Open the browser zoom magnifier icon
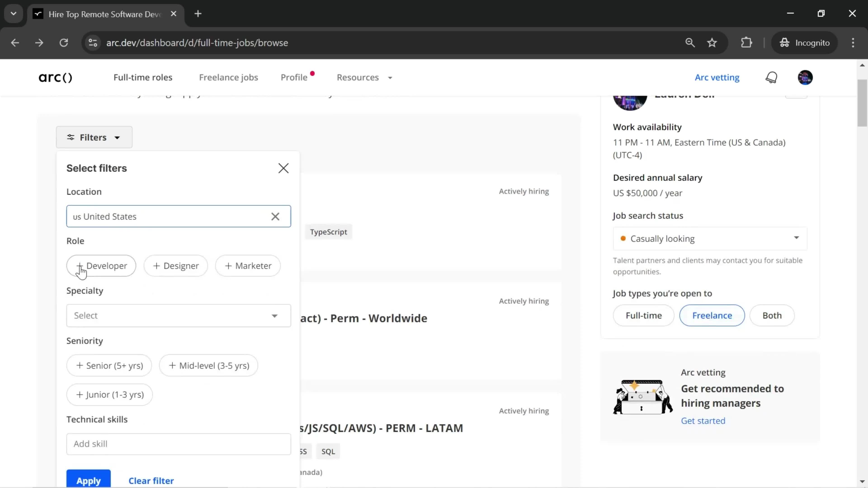The image size is (868, 488). click(x=690, y=43)
